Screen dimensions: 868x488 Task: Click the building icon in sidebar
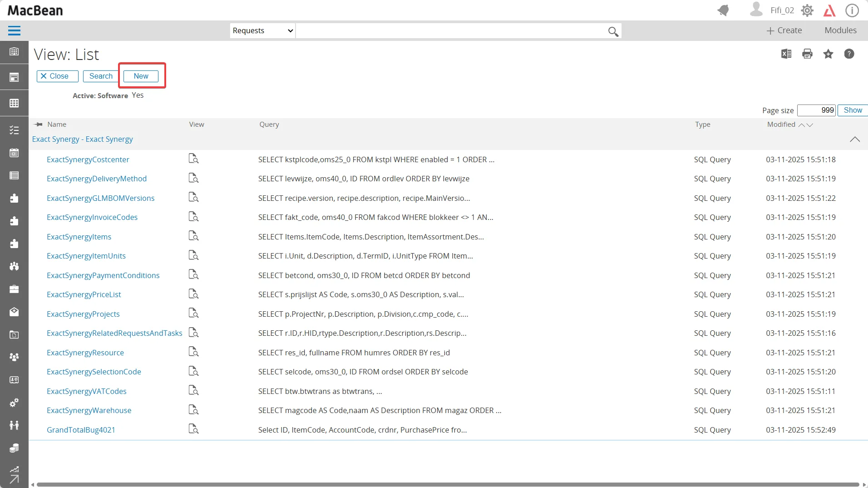point(14,51)
